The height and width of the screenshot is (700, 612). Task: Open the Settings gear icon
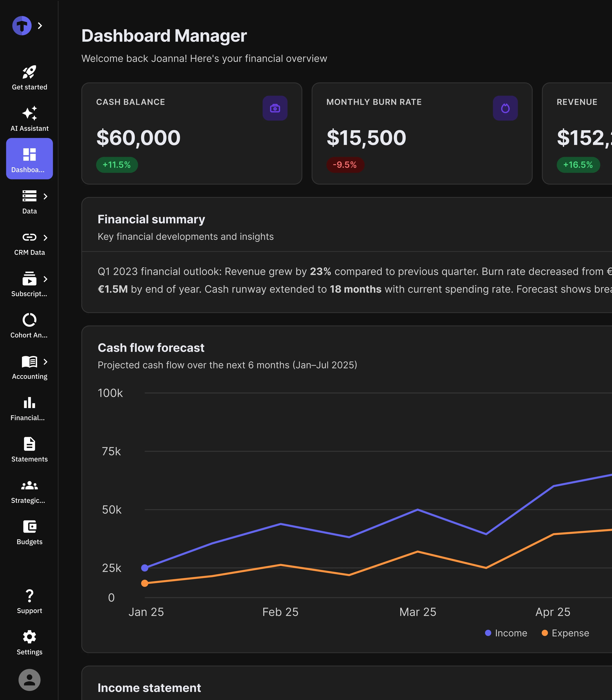(x=29, y=637)
